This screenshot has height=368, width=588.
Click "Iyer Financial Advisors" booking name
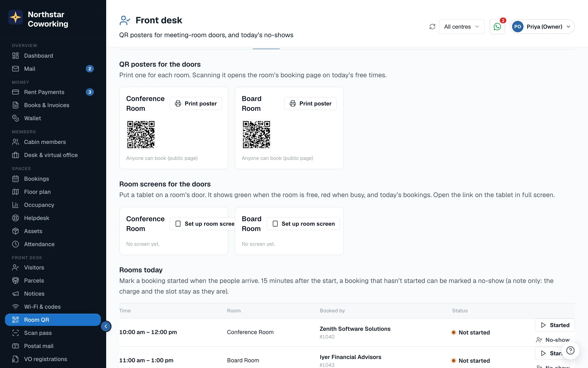pos(350,357)
